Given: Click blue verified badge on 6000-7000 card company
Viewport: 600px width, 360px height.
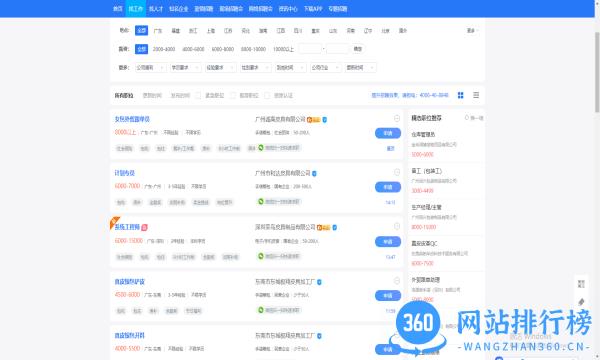Looking at the screenshot, I should 314,173.
